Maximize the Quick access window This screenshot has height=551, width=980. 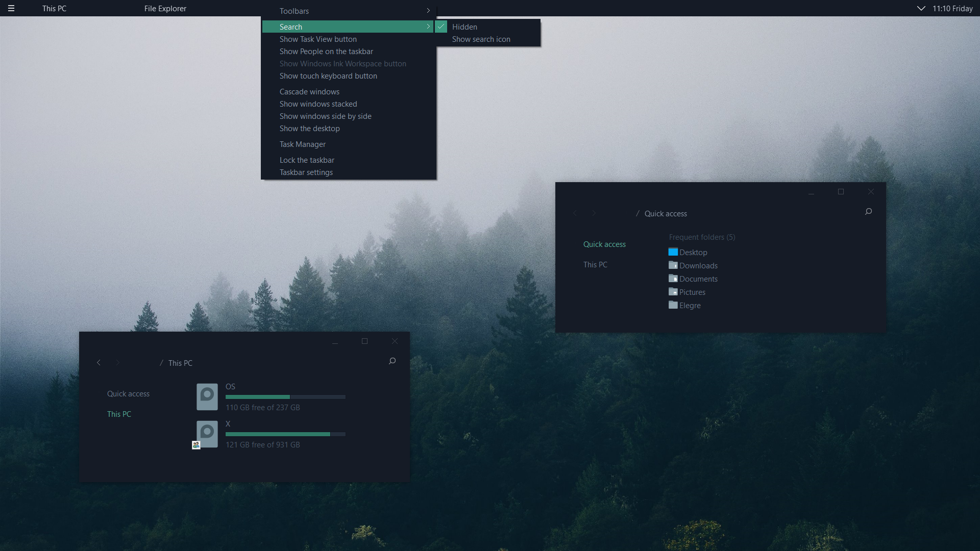(x=841, y=192)
